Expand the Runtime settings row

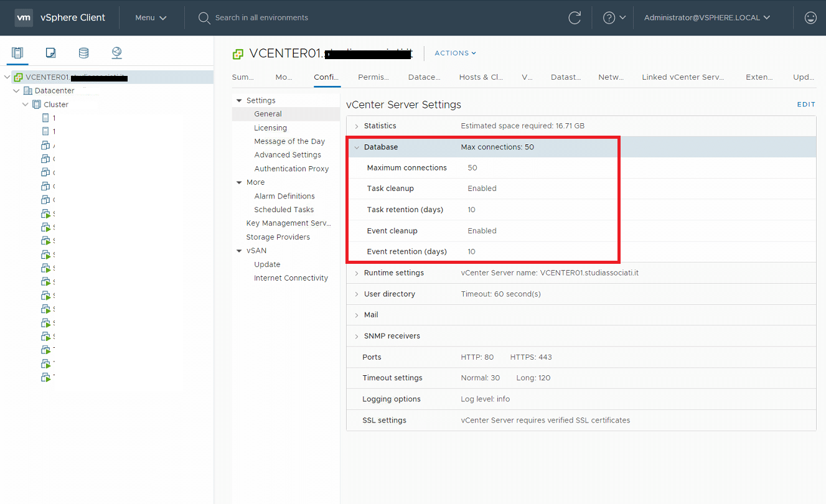(x=357, y=273)
